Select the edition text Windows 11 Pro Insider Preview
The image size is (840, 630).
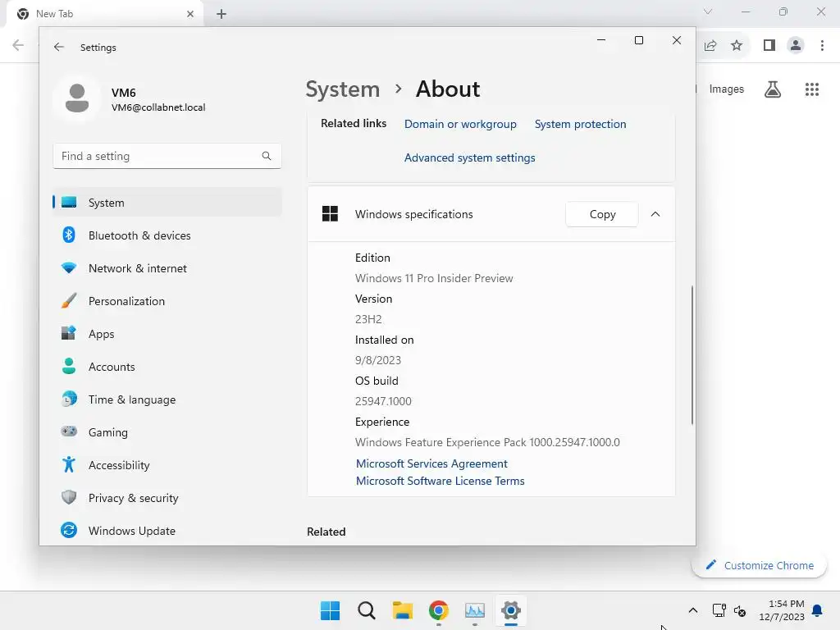click(434, 278)
